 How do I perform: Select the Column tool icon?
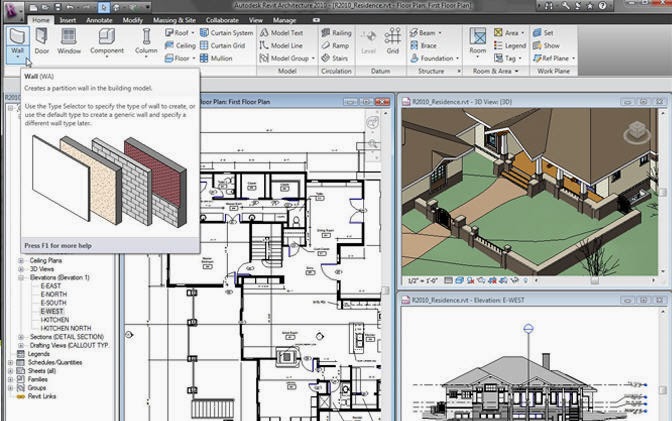click(146, 36)
